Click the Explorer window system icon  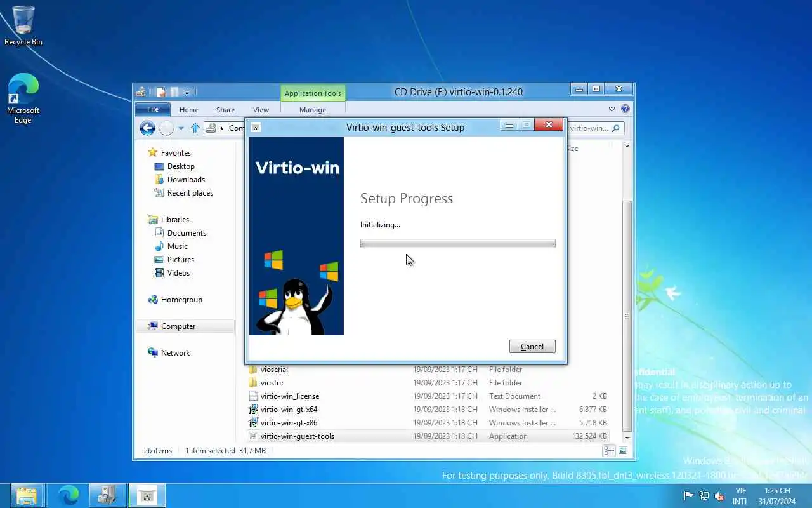pos(141,92)
